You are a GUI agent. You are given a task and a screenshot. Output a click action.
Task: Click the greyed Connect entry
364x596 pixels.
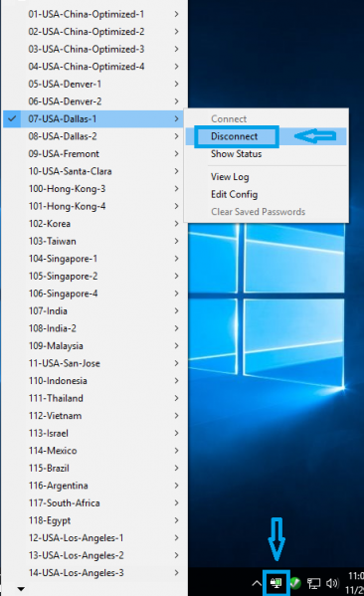pos(229,119)
